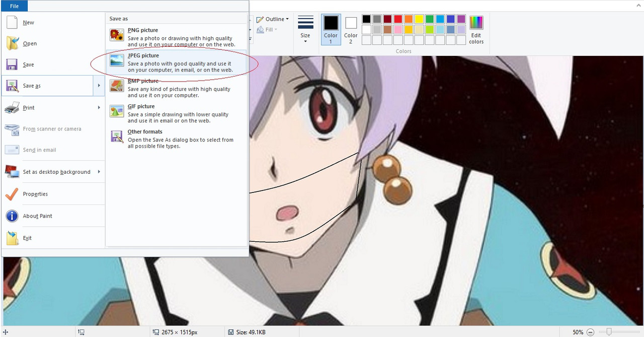Click the zoom slider handle
644x337 pixels.
pyautogui.click(x=609, y=332)
